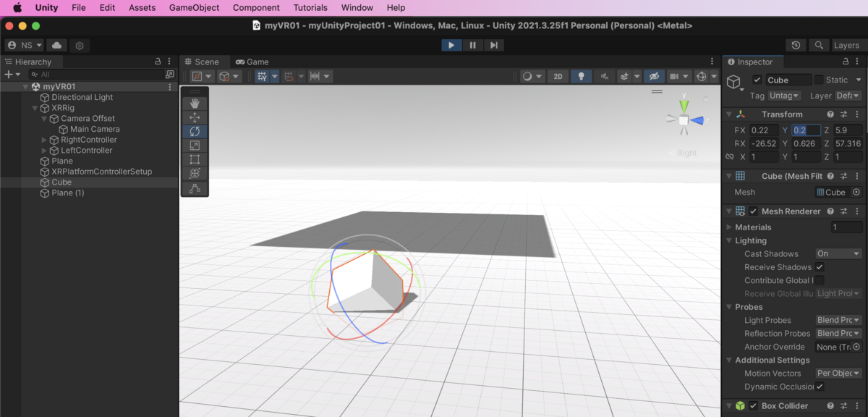Image resolution: width=868 pixels, height=417 pixels.
Task: Click the search magnifier in toolbar
Action: pyautogui.click(x=819, y=45)
